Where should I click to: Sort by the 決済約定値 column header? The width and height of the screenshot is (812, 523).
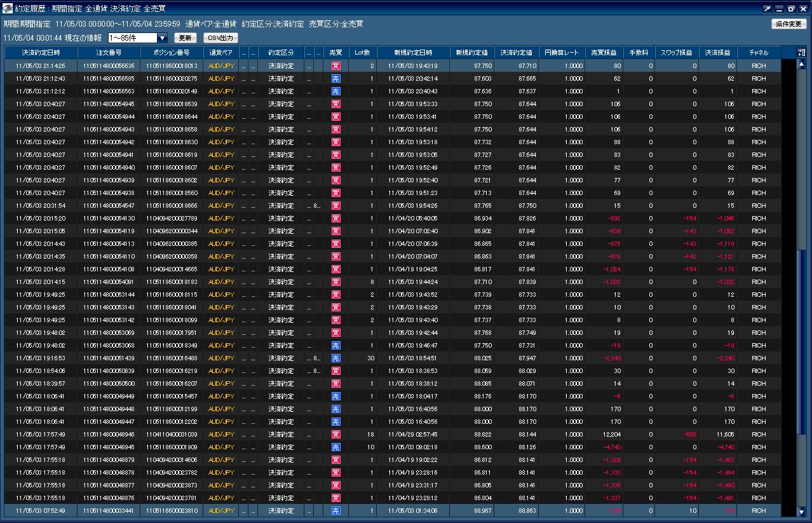pyautogui.click(x=516, y=53)
